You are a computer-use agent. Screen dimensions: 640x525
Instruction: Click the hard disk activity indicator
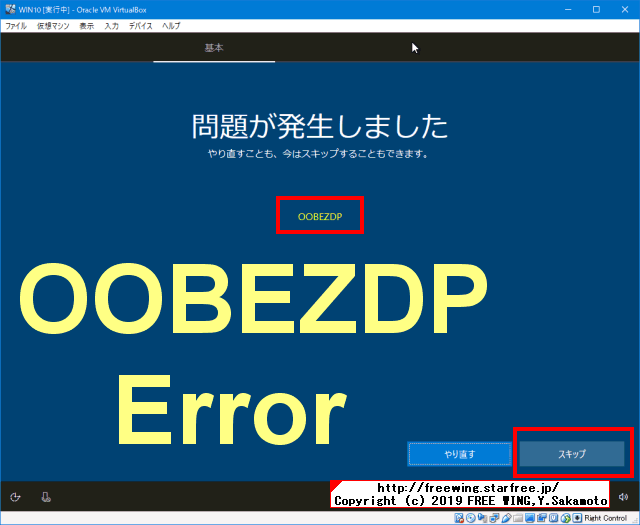pyautogui.click(x=459, y=518)
